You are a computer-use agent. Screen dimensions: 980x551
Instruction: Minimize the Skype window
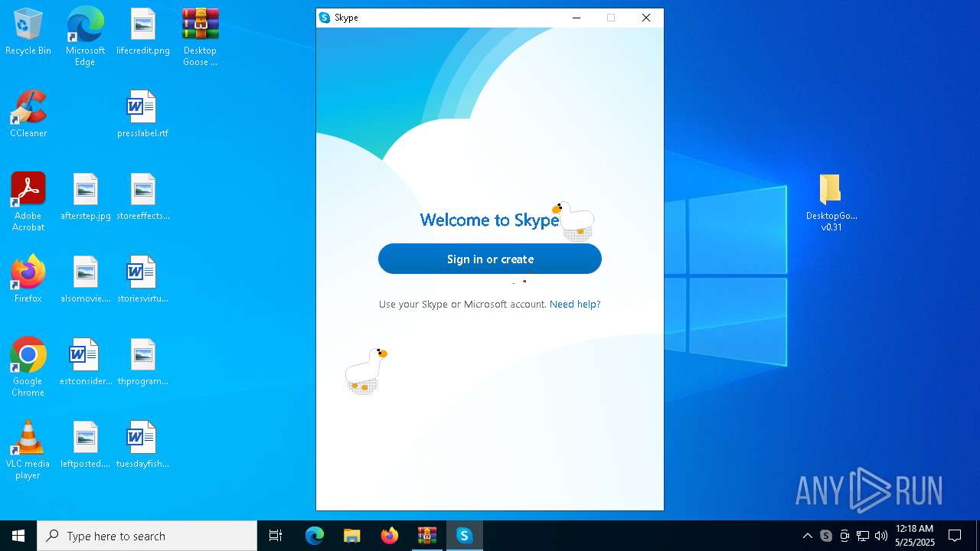[x=577, y=18]
